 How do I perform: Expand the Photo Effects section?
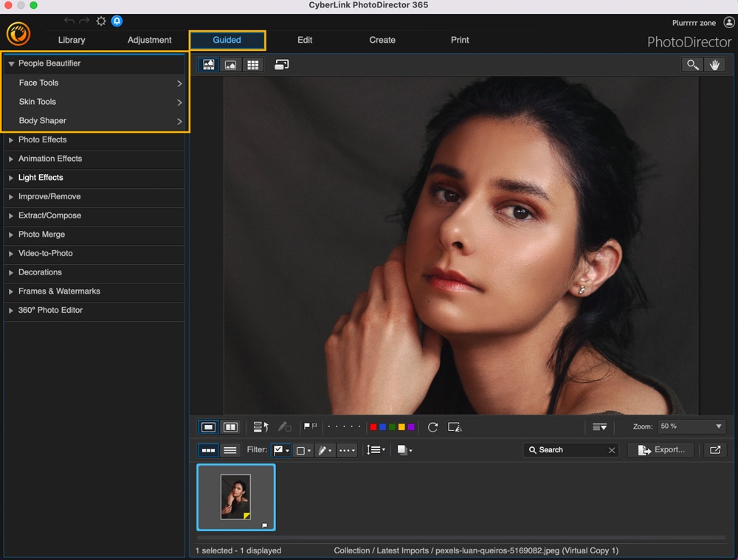(94, 139)
